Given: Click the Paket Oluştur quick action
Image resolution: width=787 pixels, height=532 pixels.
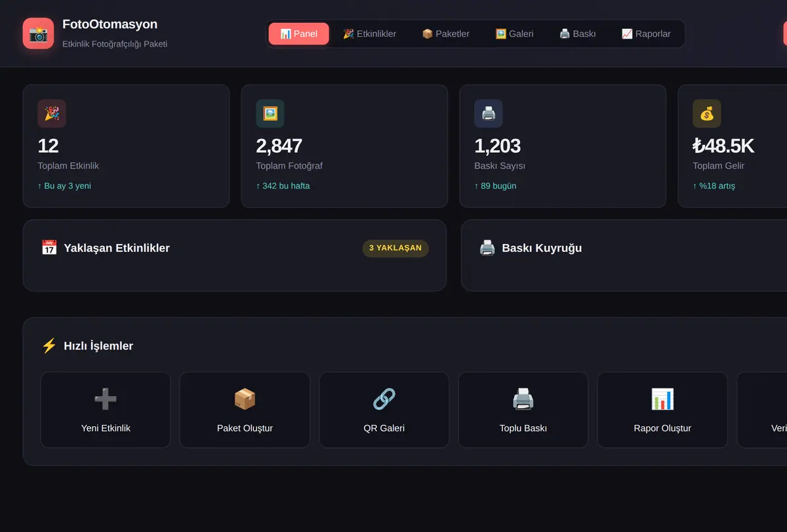Looking at the screenshot, I should click(x=245, y=410).
